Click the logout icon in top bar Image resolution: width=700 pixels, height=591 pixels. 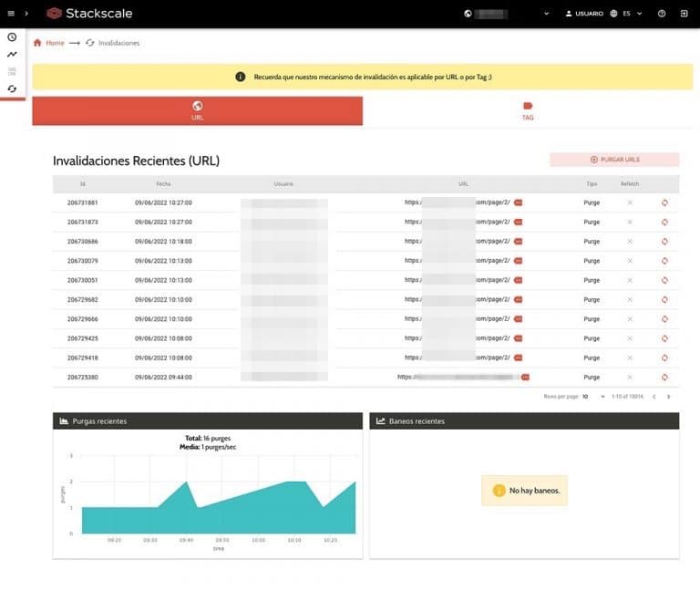[685, 14]
